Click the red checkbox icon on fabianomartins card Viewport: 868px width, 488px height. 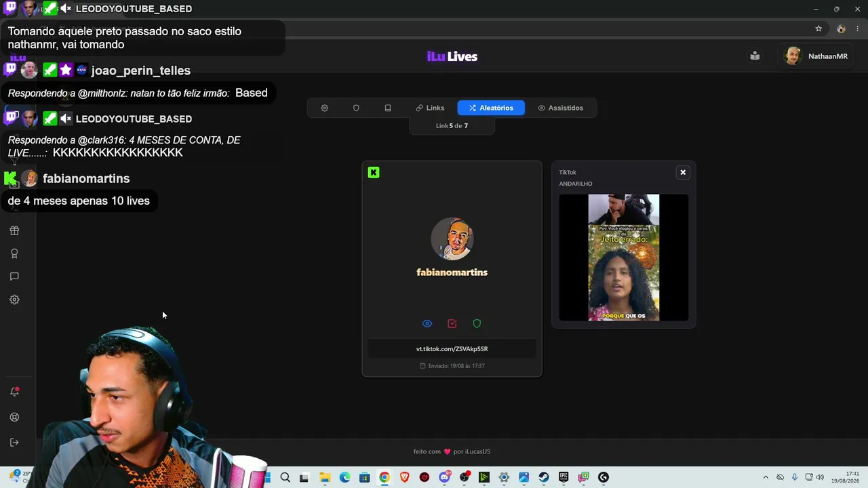click(x=452, y=324)
